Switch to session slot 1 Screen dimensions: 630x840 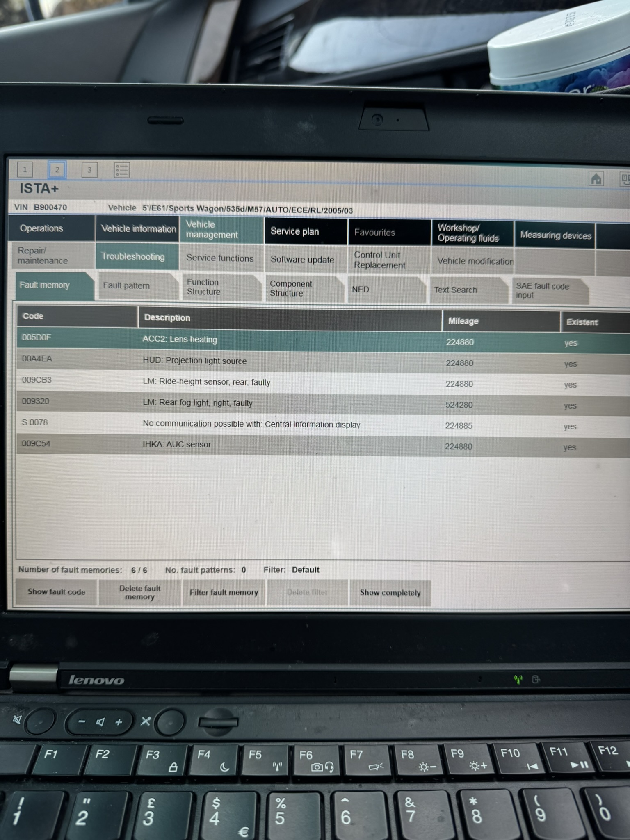point(25,169)
